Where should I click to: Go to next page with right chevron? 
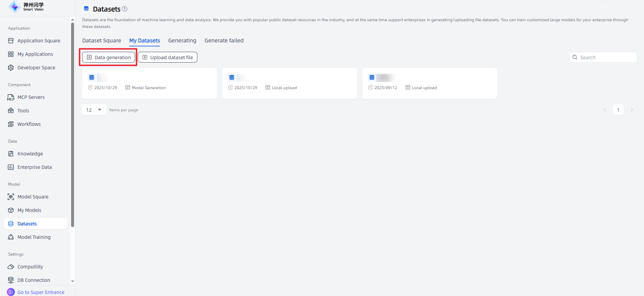pyautogui.click(x=632, y=110)
